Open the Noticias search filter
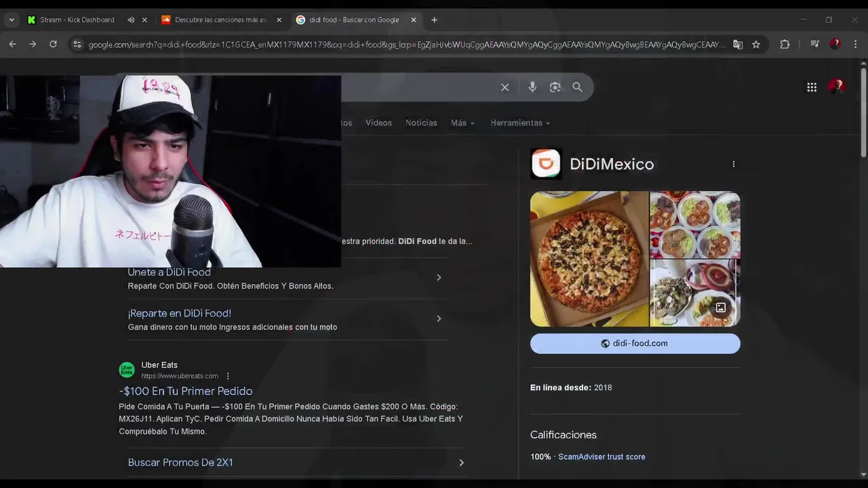Image resolution: width=868 pixels, height=488 pixels. (421, 123)
